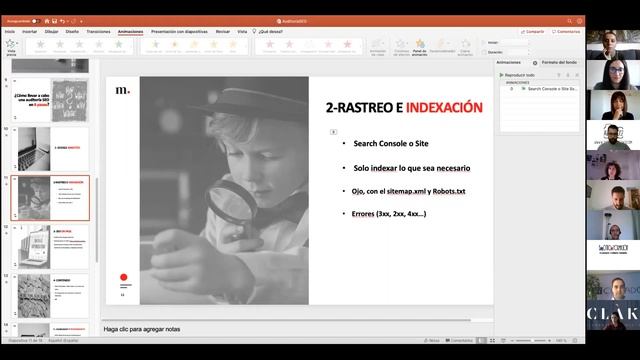Click the Home icon in the title bar
Image resolution: width=640 pixels, height=360 pixels.
coord(47,21)
